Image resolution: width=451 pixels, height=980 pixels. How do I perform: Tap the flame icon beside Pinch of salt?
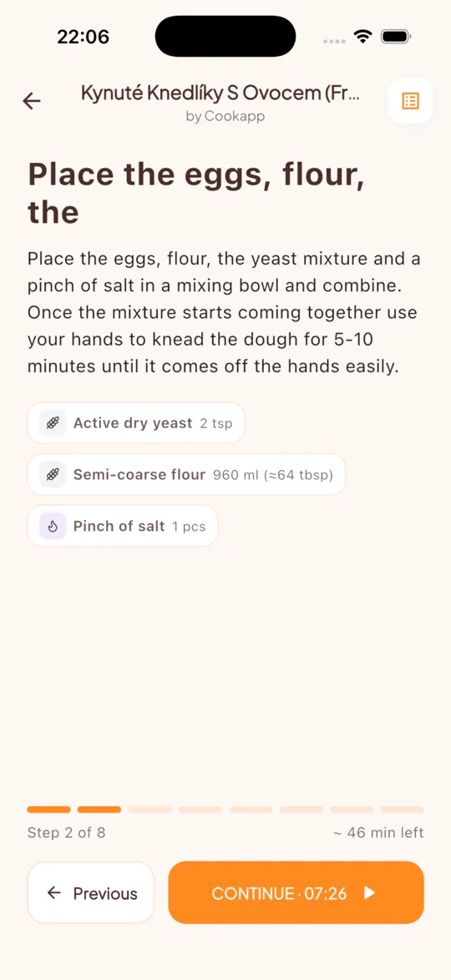tap(53, 526)
